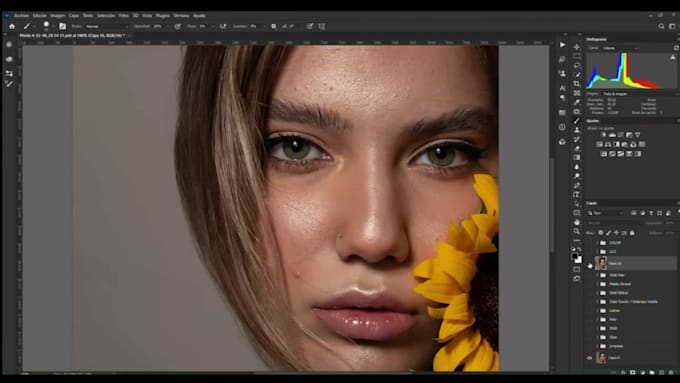680x383 pixels.
Task: Click the canvas vertical scrollbar
Action: 552,205
